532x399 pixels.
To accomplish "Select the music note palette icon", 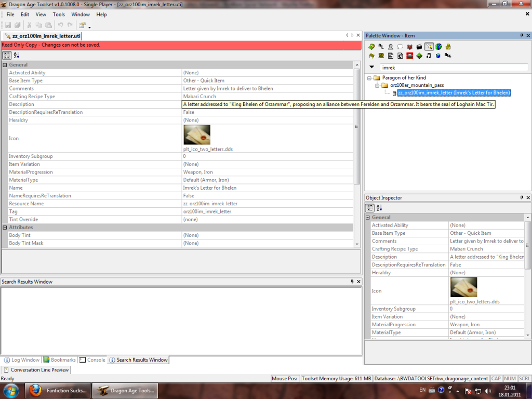I will pos(429,56).
